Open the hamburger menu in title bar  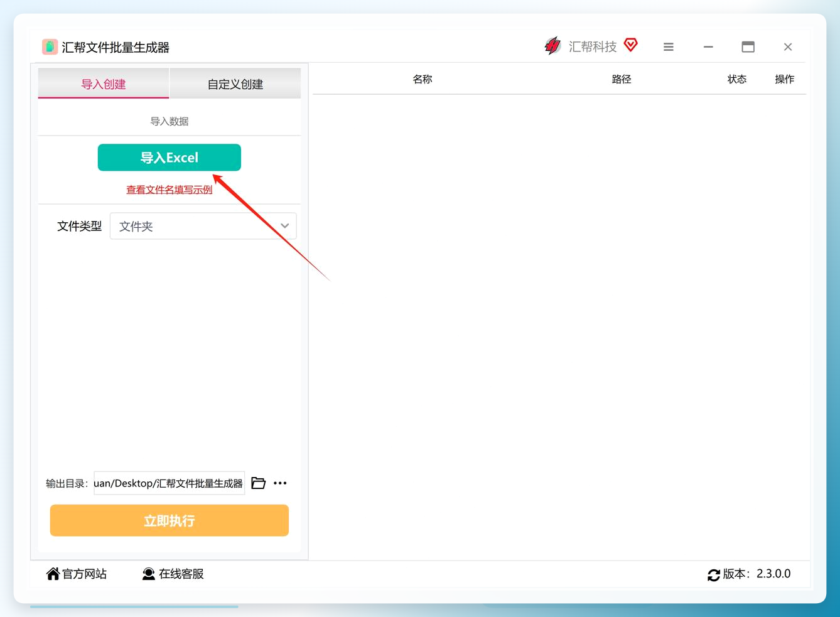point(669,47)
